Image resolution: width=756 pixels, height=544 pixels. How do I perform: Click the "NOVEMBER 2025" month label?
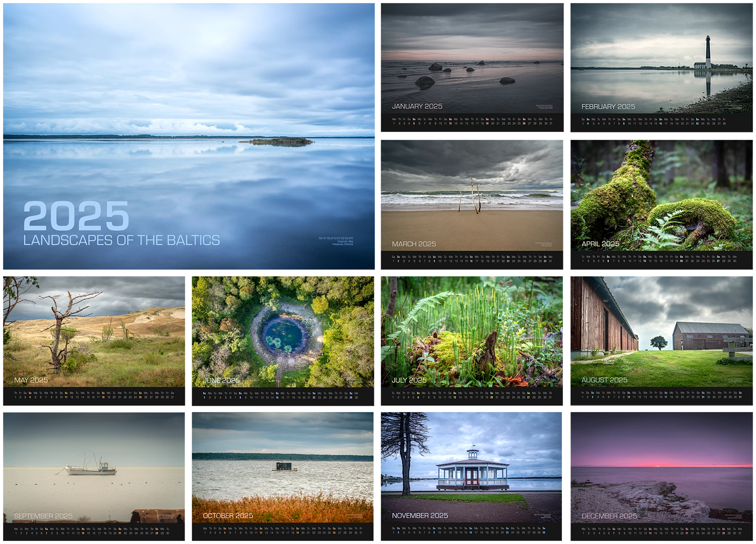click(420, 516)
